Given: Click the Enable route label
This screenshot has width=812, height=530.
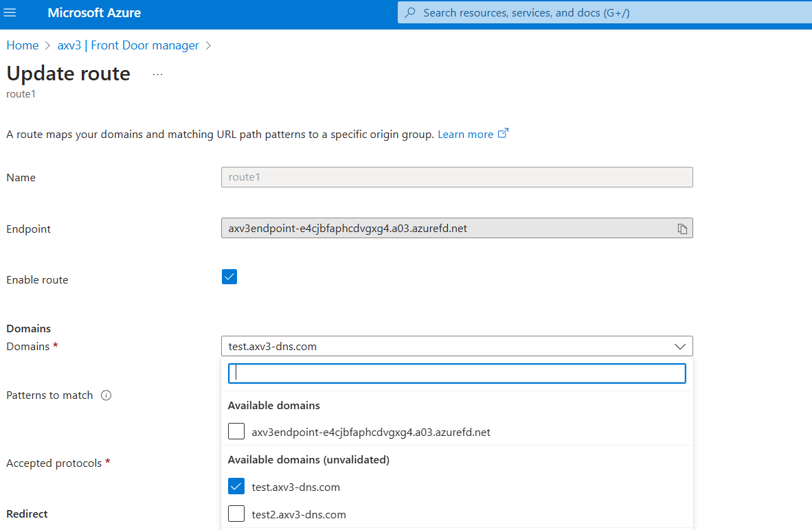Looking at the screenshot, I should coord(37,280).
